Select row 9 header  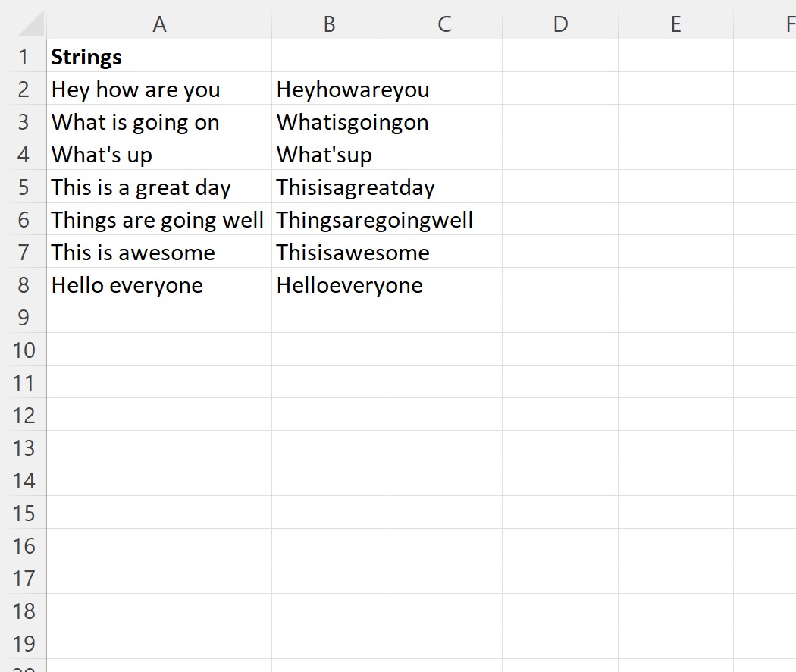click(x=24, y=317)
